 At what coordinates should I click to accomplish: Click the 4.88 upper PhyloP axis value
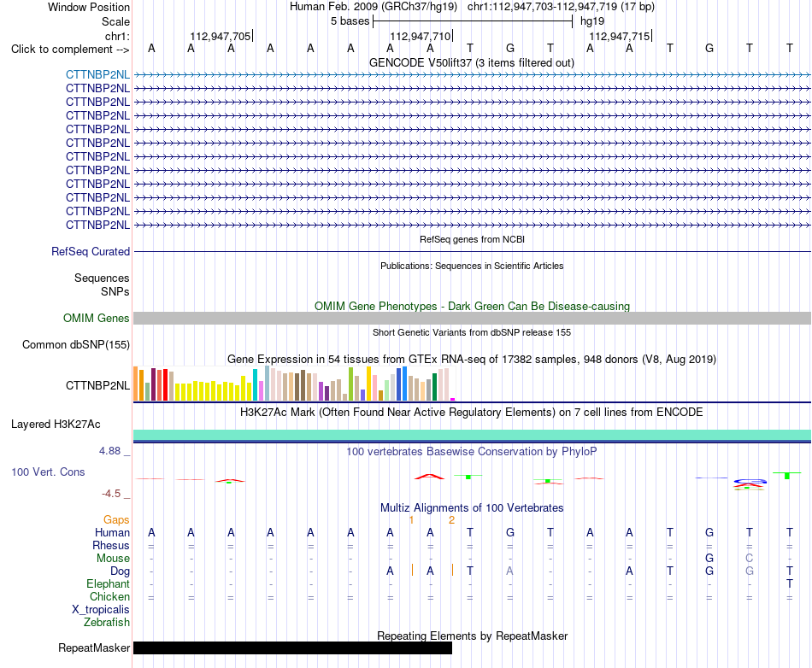(109, 451)
